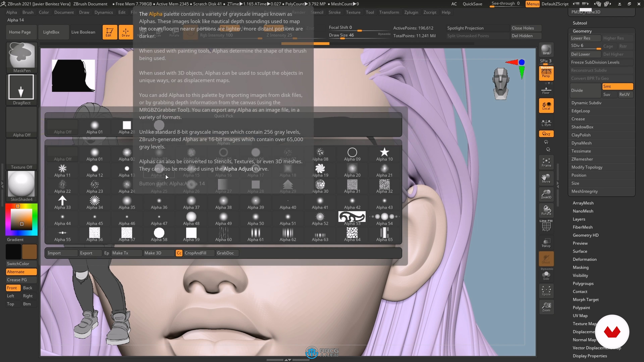Screen dimensions: 644x362
Task: Select Alpha 58 solid circle alpha
Action: point(159,235)
